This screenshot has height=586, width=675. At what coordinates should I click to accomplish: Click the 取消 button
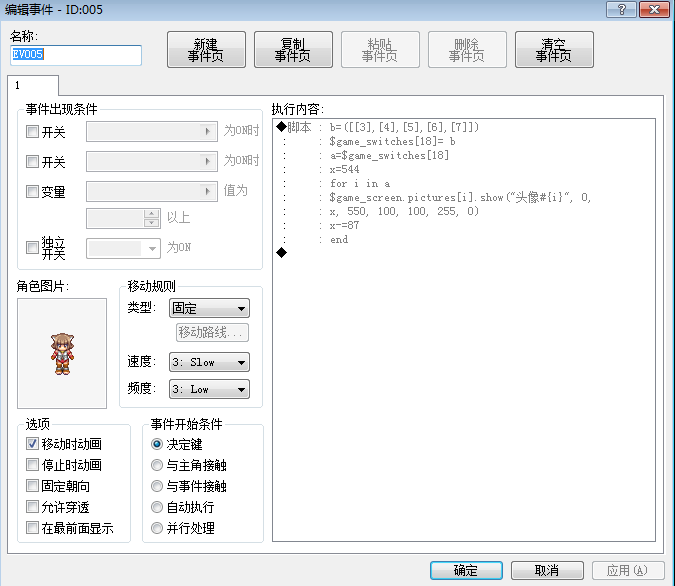pyautogui.click(x=547, y=570)
